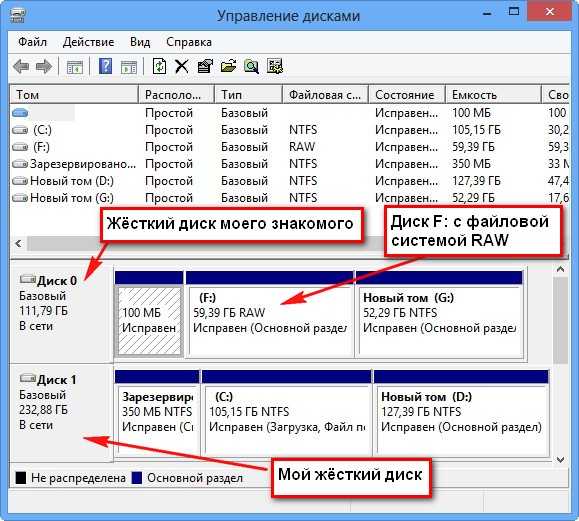
Task: Open the Файл menu
Action: [x=32, y=42]
